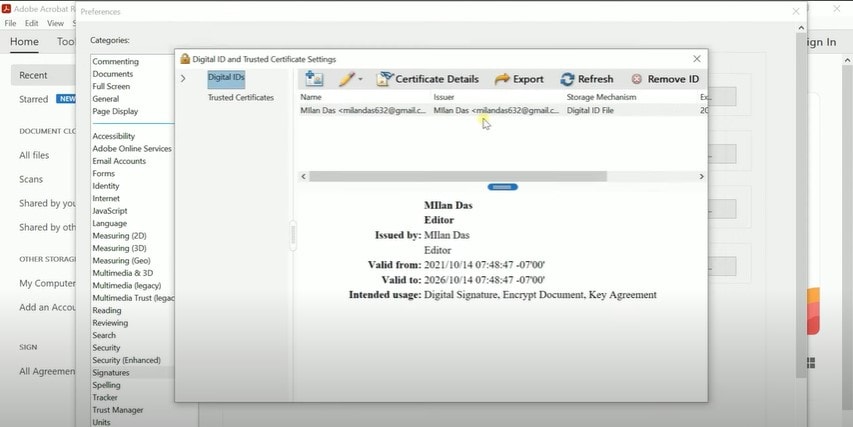Click Refresh in the toolbar
Screen dimensions: 853x427
pos(586,79)
